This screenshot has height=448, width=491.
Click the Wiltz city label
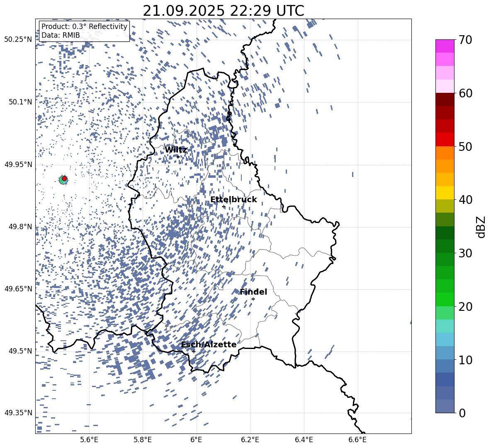pos(176,150)
